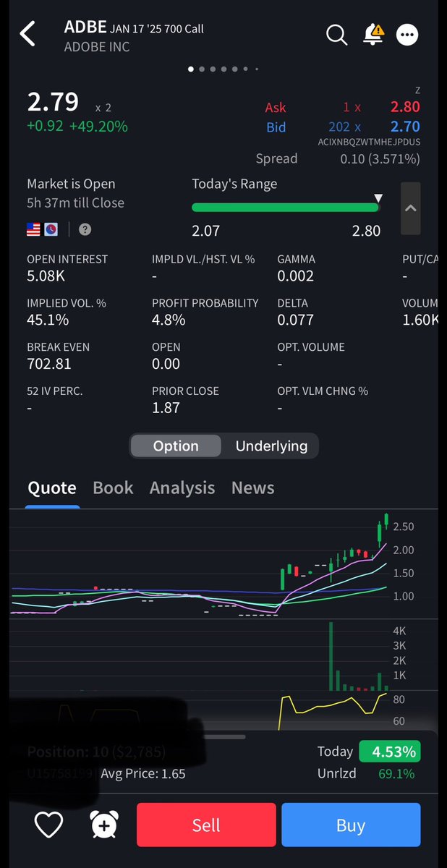Viewport: 447px width, 868px height.
Task: Tap the IMPLIED VOL. 45.1% value
Action: coord(48,320)
